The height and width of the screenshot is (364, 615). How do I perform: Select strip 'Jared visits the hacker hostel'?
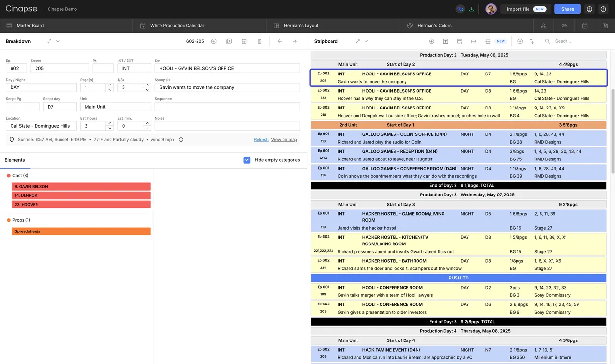pos(458,221)
